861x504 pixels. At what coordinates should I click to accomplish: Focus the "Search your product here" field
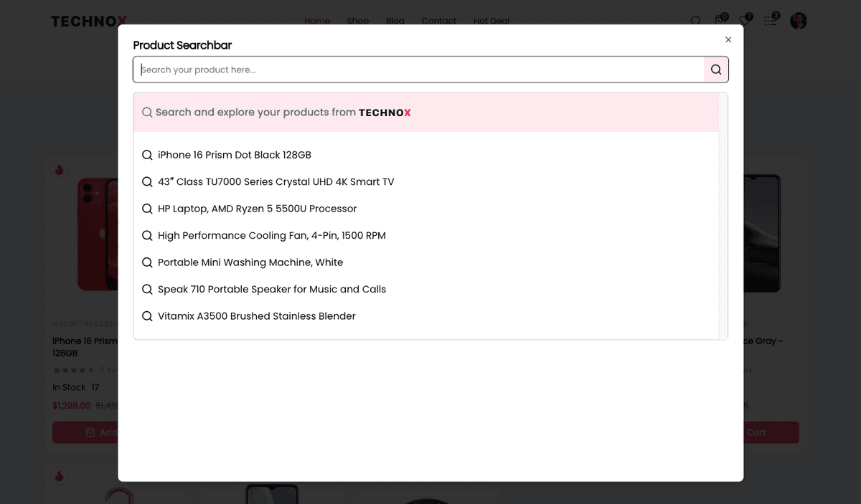point(418,70)
